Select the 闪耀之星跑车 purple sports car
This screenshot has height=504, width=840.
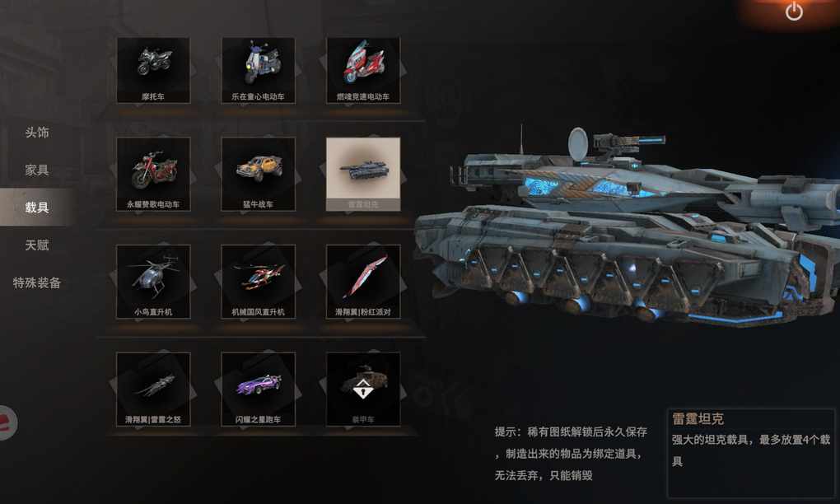tap(259, 390)
